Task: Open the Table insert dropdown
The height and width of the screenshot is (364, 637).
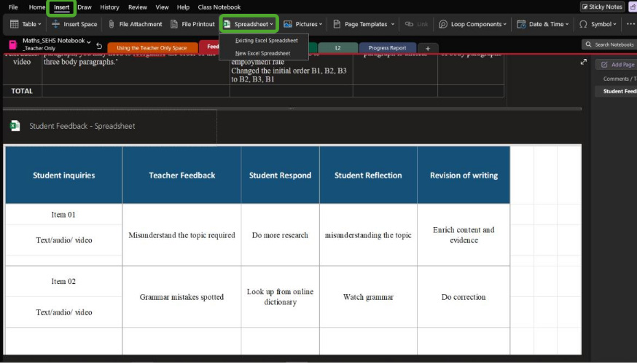Action: tap(26, 24)
